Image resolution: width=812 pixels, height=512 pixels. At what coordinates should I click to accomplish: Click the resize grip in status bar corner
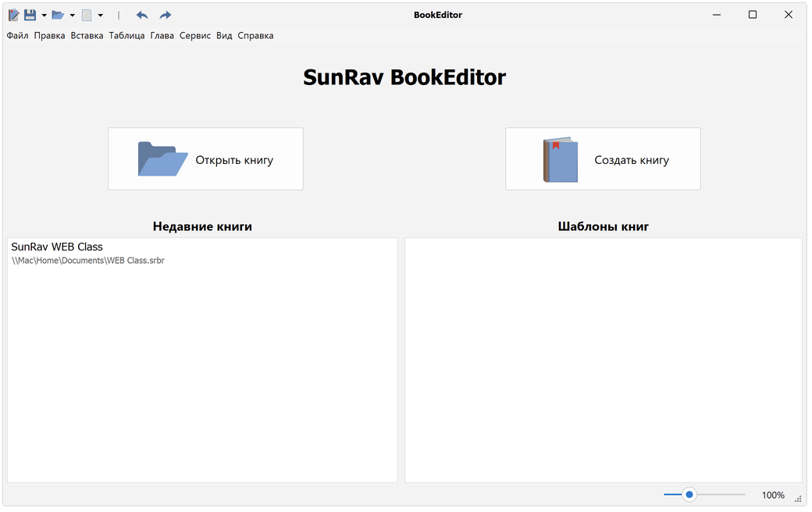tap(798, 499)
